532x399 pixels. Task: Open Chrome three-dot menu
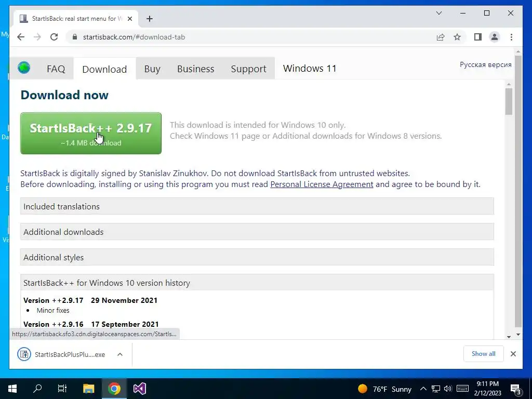point(511,37)
